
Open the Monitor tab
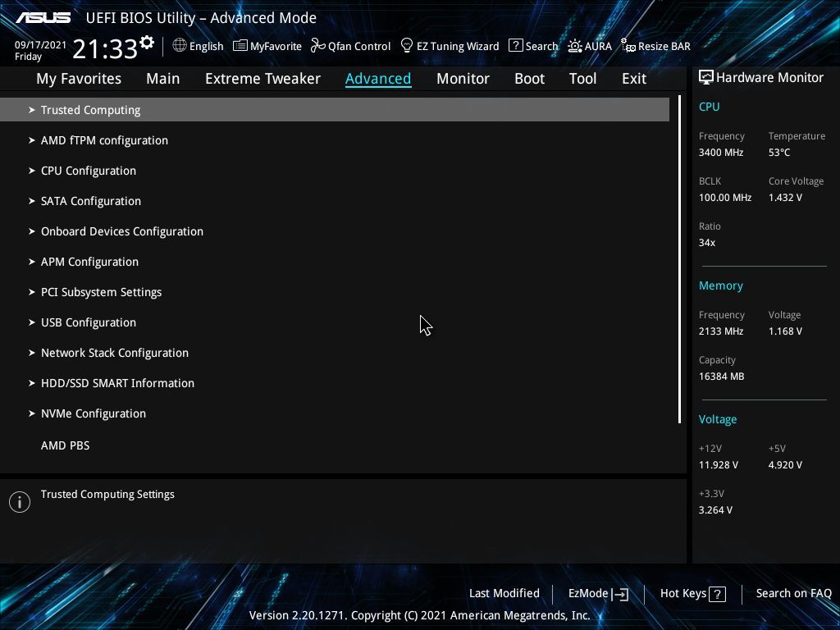463,79
